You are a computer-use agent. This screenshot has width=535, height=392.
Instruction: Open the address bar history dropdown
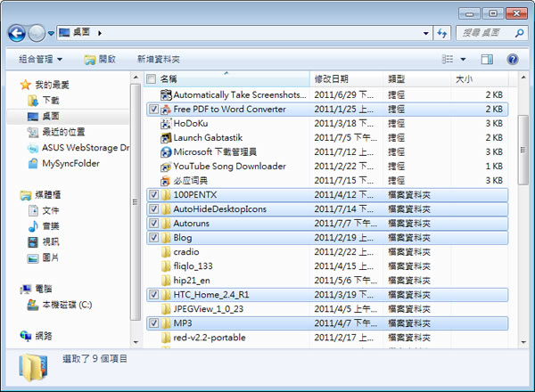click(x=426, y=33)
